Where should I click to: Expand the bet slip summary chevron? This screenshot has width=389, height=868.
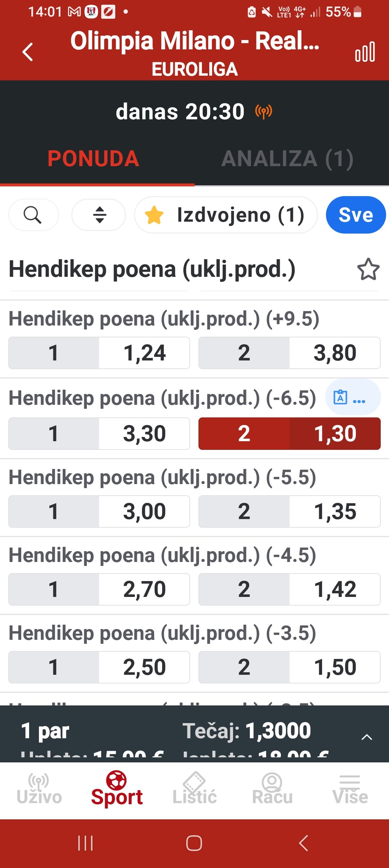[366, 737]
